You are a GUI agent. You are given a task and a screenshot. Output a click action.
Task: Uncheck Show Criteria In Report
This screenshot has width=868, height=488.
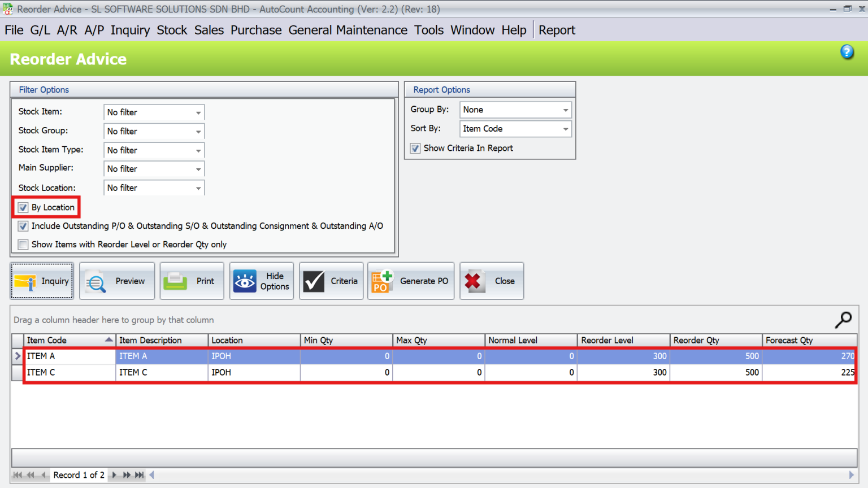point(415,148)
